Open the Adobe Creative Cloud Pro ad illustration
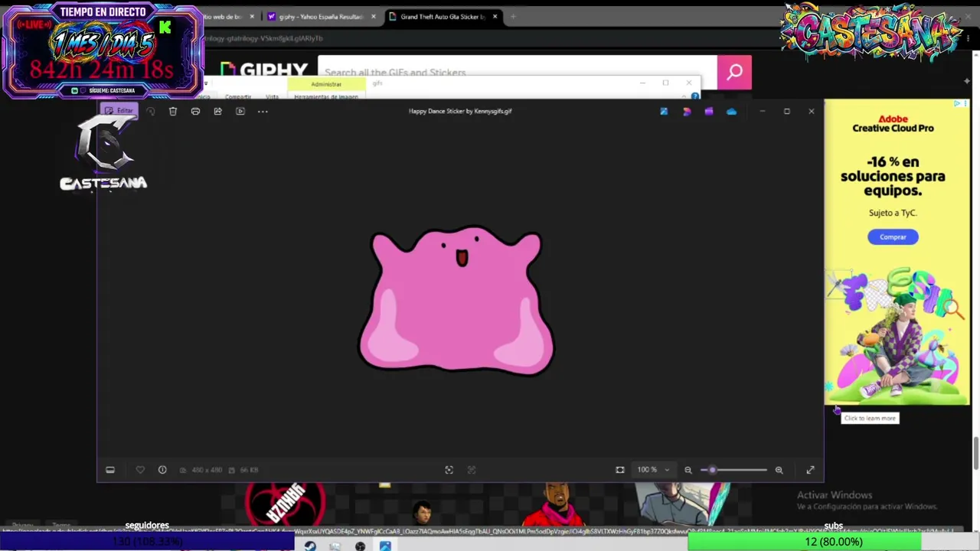The width and height of the screenshot is (980, 551). [897, 334]
